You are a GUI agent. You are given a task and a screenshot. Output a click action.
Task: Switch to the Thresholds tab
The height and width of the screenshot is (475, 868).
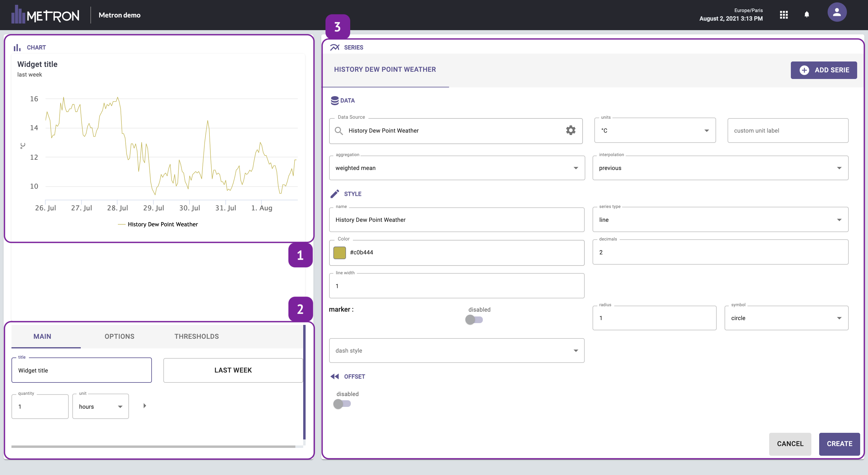[x=197, y=336]
